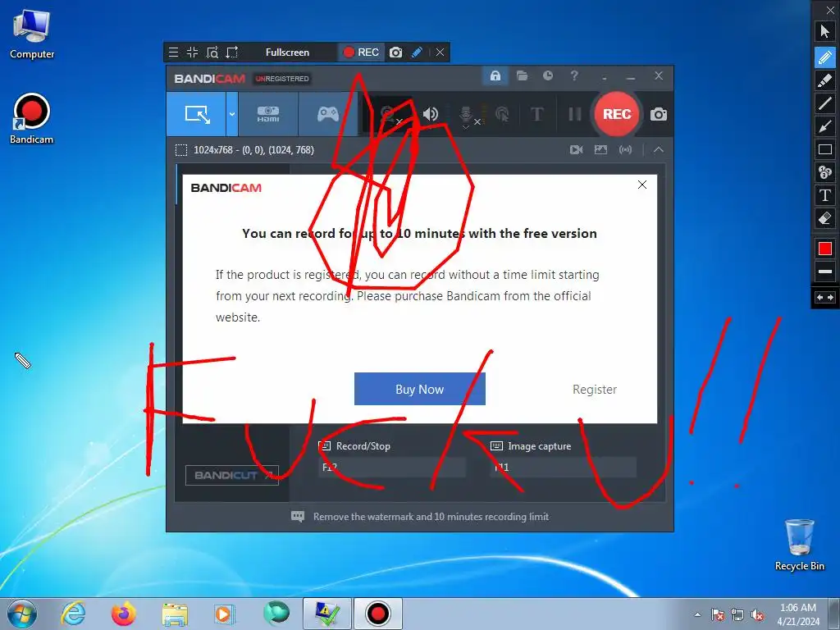Viewport: 840px width, 630px height.
Task: Change the line thickness setting
Action: click(825, 272)
